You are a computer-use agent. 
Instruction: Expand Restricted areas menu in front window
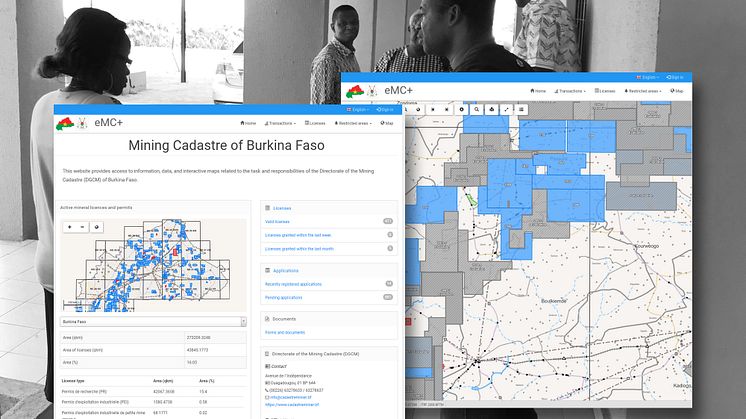pos(351,123)
